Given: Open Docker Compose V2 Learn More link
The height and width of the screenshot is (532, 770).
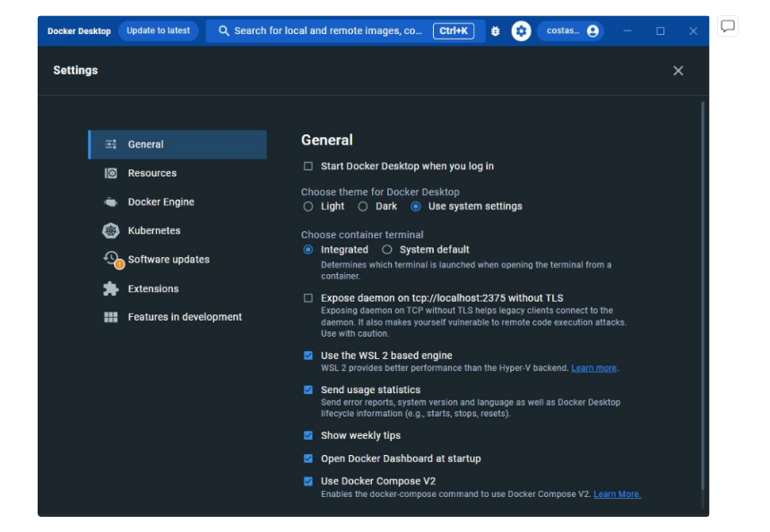Looking at the screenshot, I should coord(618,494).
